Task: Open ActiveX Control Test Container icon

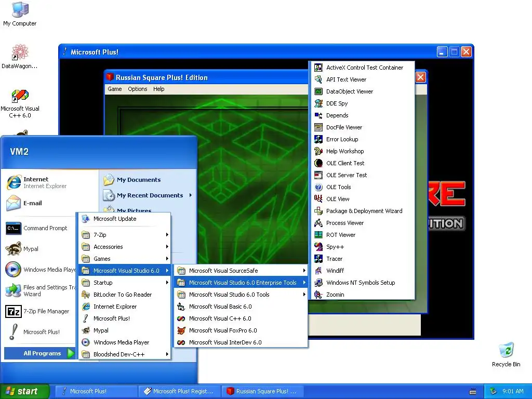Action: click(318, 68)
